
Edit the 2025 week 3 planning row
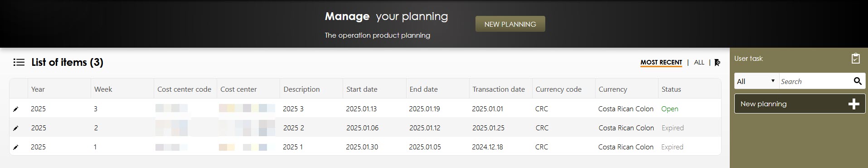[16, 109]
